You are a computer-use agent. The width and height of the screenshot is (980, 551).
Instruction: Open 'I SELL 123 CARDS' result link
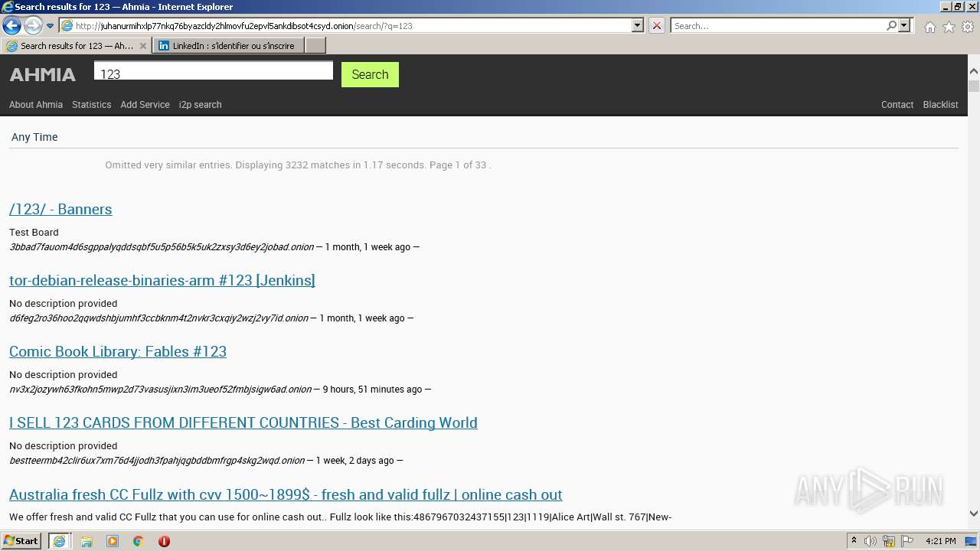pyautogui.click(x=243, y=422)
